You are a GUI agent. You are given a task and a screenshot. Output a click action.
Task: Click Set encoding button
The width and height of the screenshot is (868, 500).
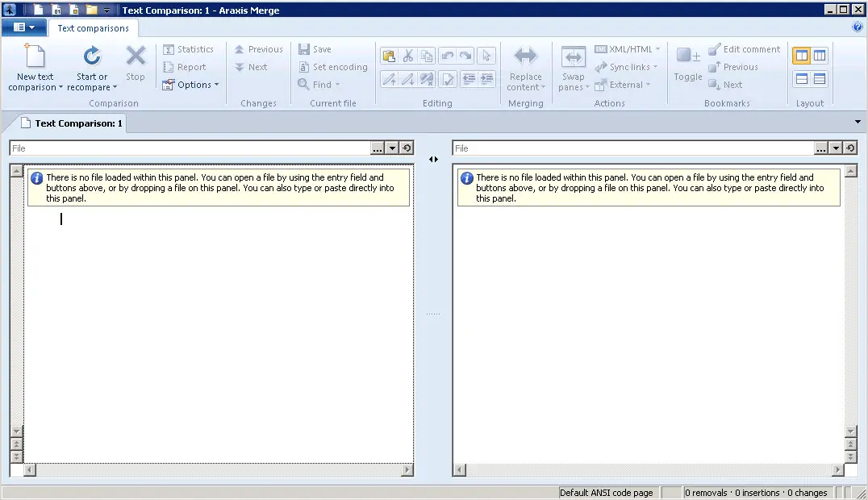click(x=332, y=67)
